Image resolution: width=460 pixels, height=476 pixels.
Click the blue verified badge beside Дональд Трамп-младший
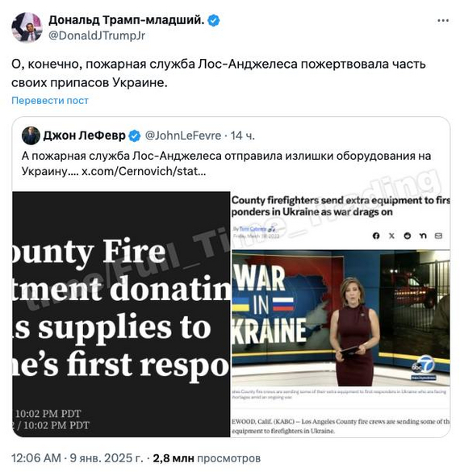point(213,21)
